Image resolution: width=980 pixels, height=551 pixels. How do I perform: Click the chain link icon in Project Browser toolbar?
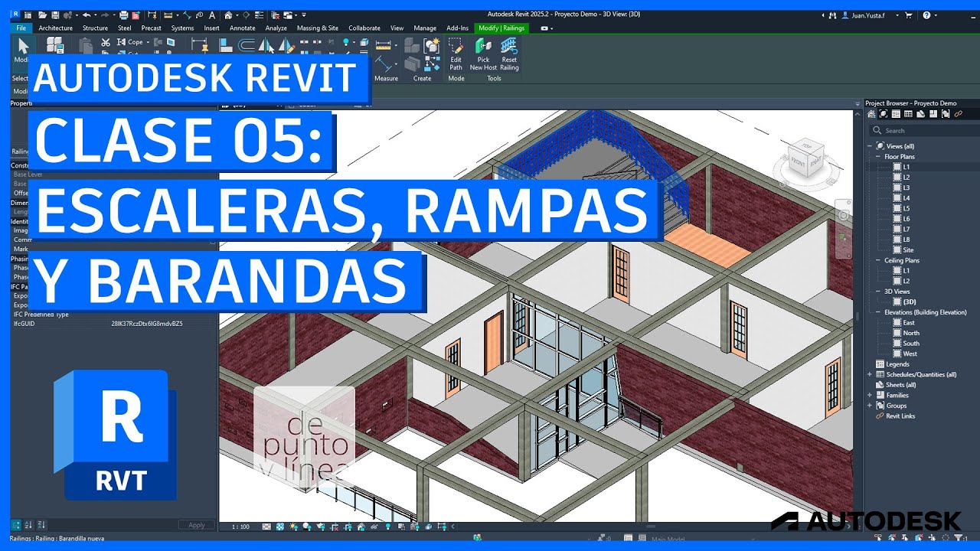959,114
